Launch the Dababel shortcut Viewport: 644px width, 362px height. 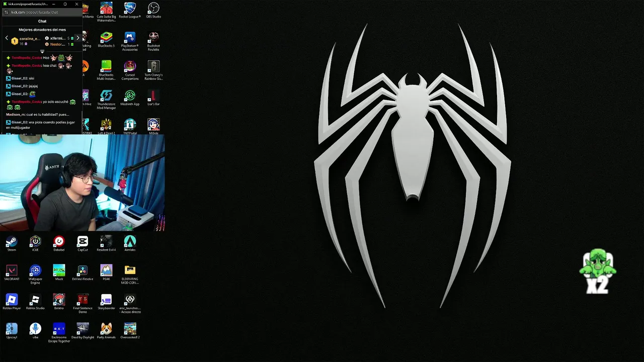(x=59, y=244)
